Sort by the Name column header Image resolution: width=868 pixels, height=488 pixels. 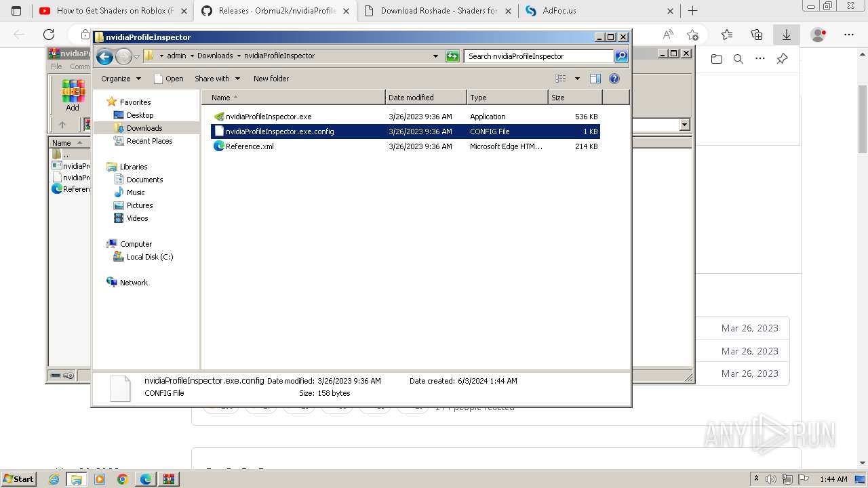point(294,98)
